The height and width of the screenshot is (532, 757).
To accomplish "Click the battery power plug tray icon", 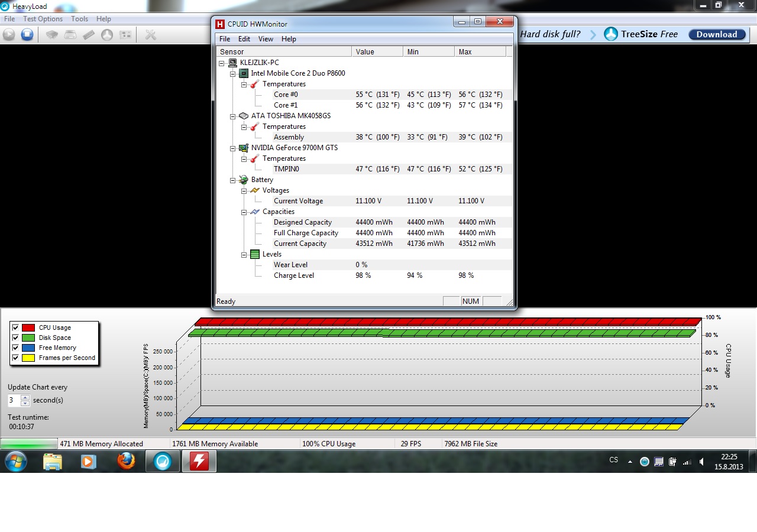I will point(673,462).
